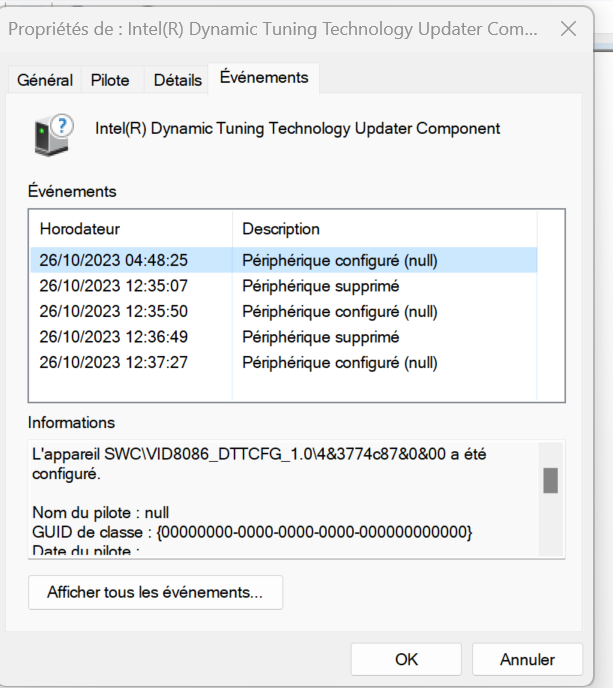613x688 pixels.
Task: Select the 04:48:25 event row
Action: click(114, 260)
